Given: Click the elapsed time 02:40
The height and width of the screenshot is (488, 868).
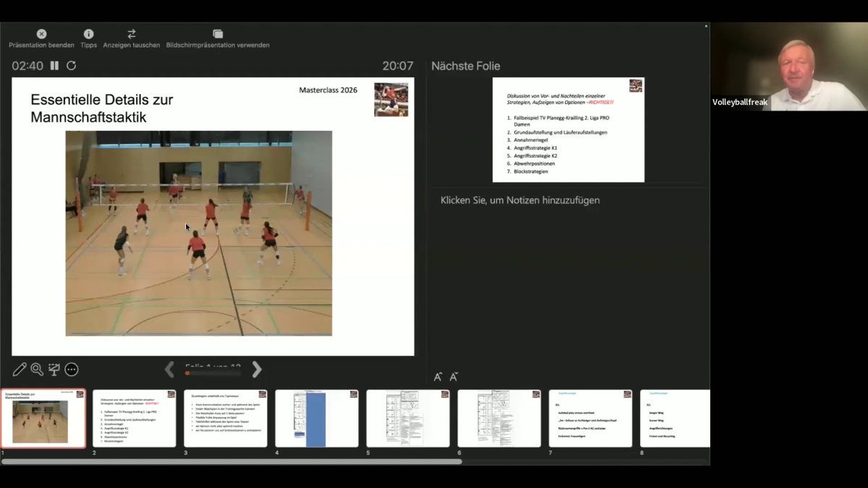Looking at the screenshot, I should tap(27, 66).
